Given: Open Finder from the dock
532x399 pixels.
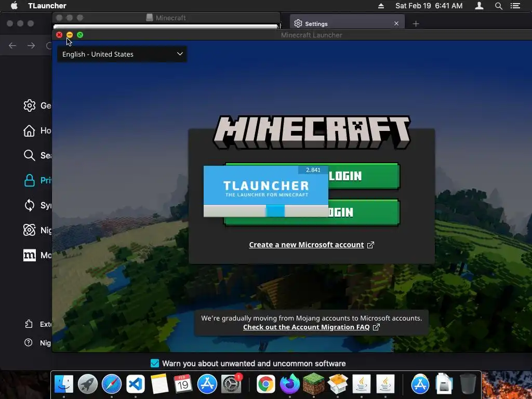Looking at the screenshot, I should pos(64,384).
